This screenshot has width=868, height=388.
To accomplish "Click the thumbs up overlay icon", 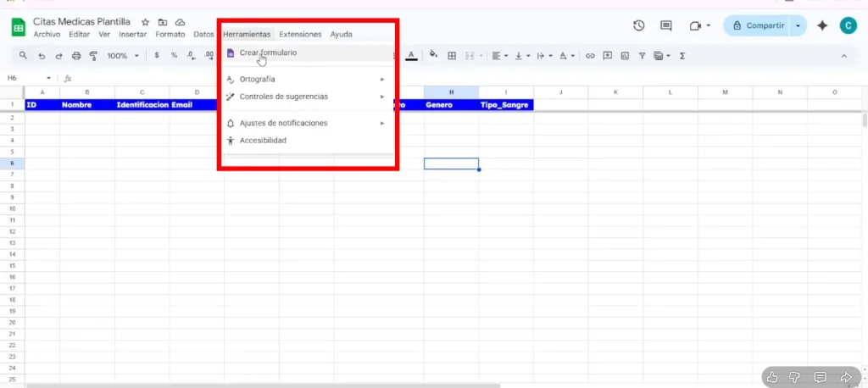I will tap(773, 378).
